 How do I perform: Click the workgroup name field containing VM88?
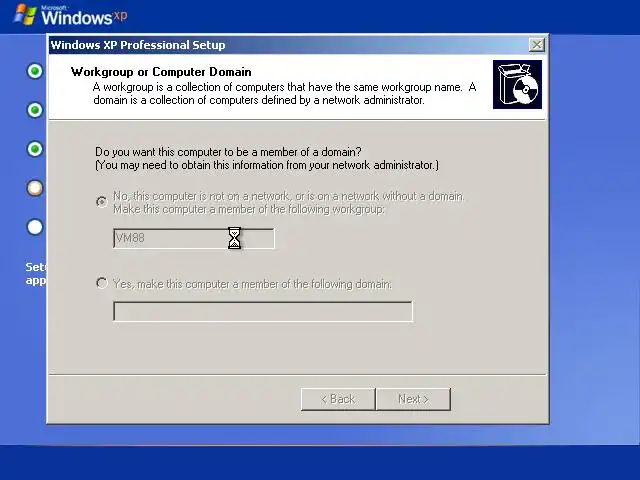(x=194, y=238)
